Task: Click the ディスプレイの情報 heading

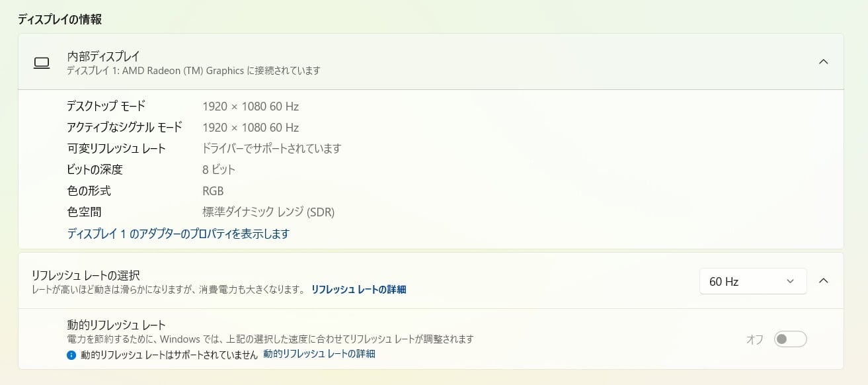Action: (60, 19)
